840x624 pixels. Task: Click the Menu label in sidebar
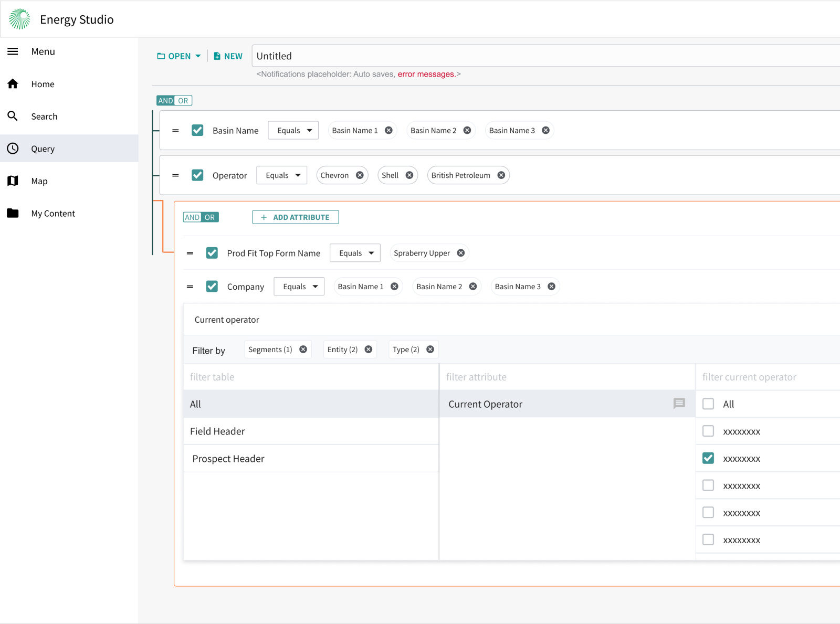pyautogui.click(x=43, y=51)
